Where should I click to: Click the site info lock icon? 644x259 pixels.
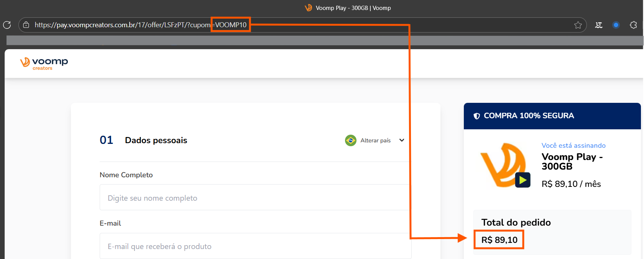coord(26,25)
